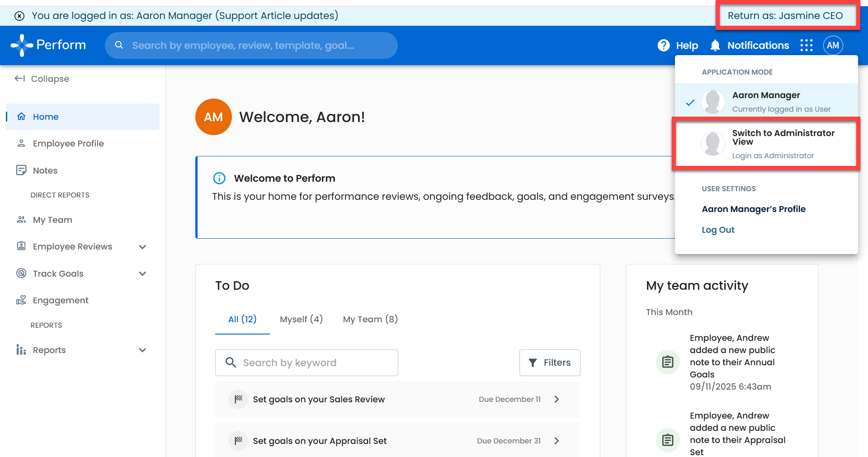Open the Sales Review task arrow
The width and height of the screenshot is (868, 457).
pos(557,399)
